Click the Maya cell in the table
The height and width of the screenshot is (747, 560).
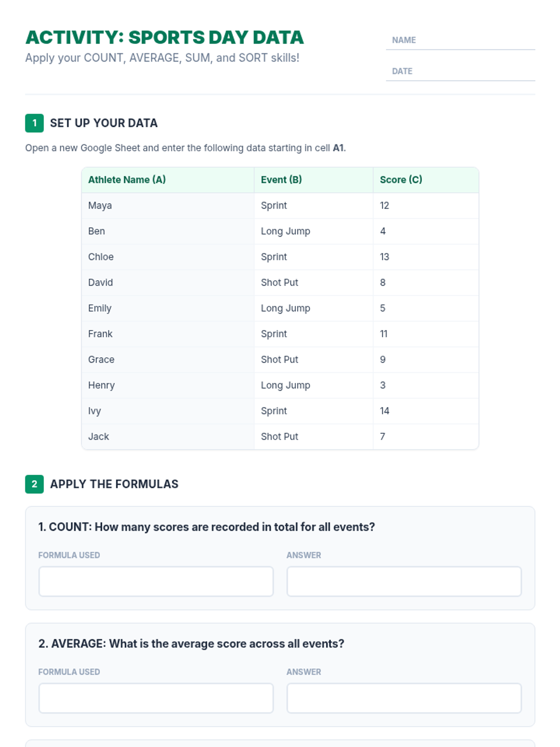pos(100,205)
